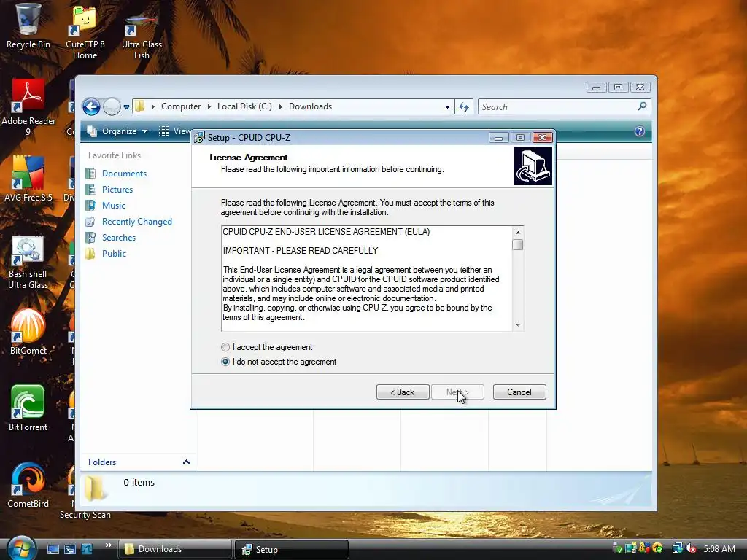
Task: Close the Setup - CPUID CPU-Z dialog
Action: coord(542,138)
